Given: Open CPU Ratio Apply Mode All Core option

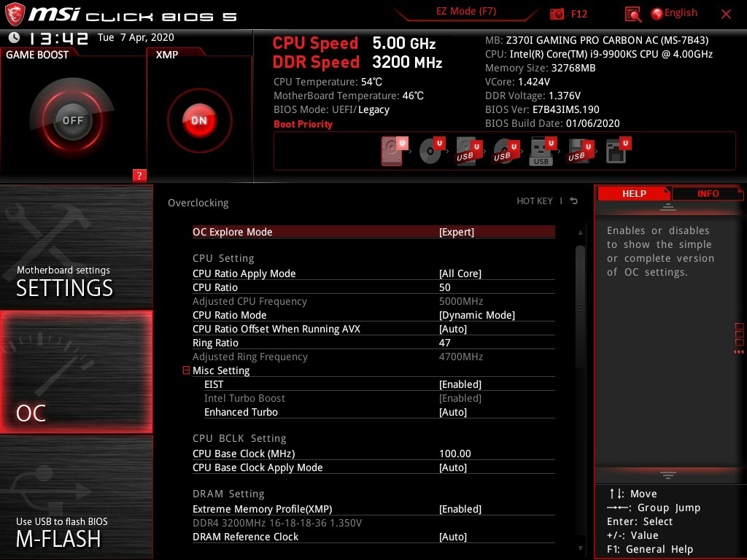Looking at the screenshot, I should click(373, 273).
